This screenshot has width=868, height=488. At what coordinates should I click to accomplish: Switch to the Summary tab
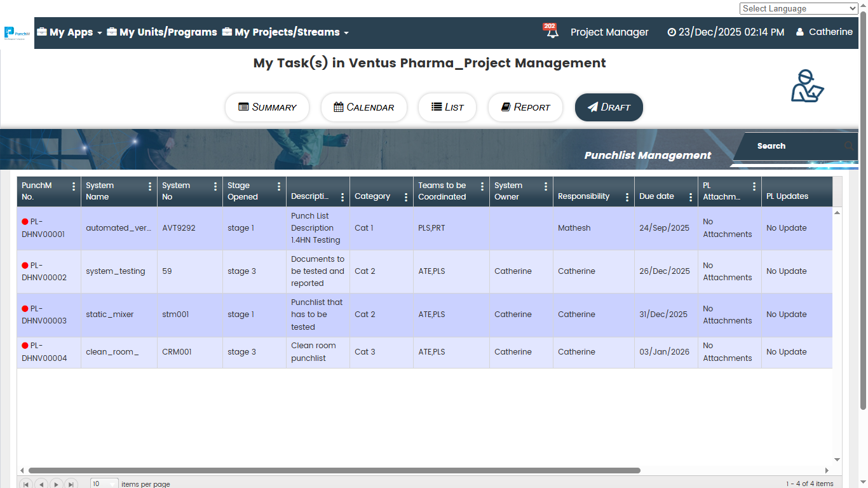267,107
